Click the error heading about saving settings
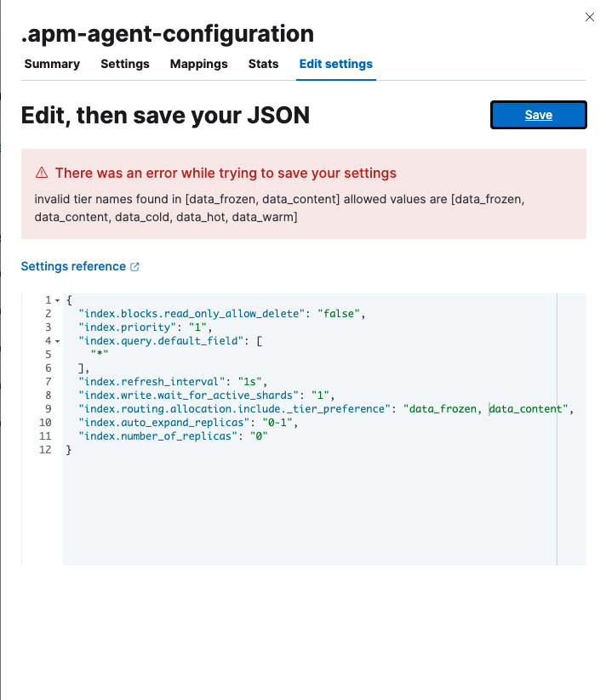The height and width of the screenshot is (700, 606). point(226,174)
